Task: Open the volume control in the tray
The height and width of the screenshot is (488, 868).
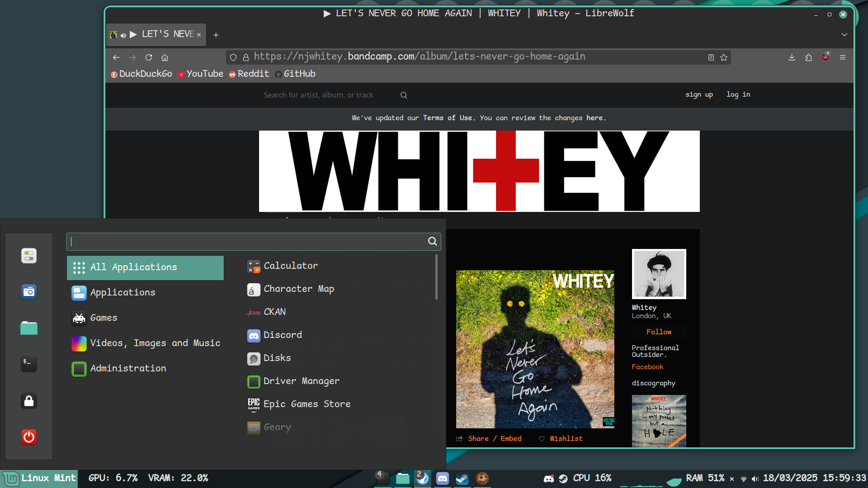Action: (755, 479)
